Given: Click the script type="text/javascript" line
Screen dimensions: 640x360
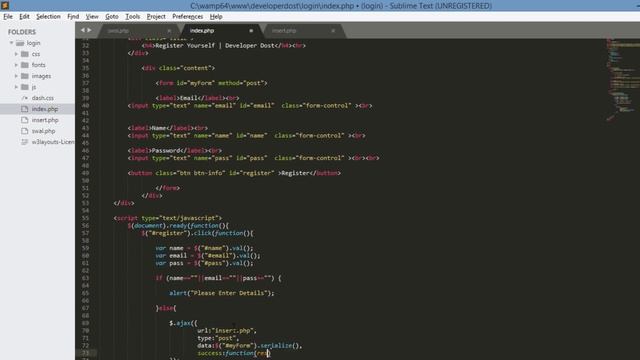Looking at the screenshot, I should [168, 218].
